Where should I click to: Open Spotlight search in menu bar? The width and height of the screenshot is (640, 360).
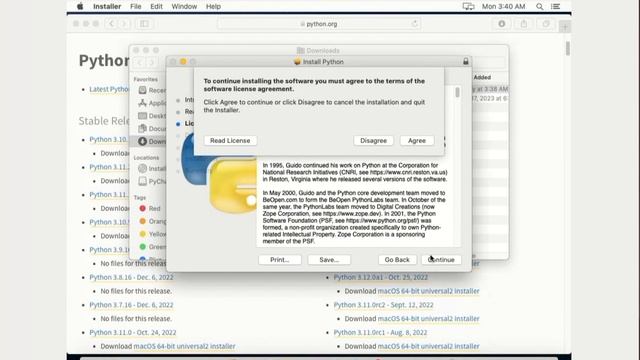pyautogui.click(x=540, y=6)
